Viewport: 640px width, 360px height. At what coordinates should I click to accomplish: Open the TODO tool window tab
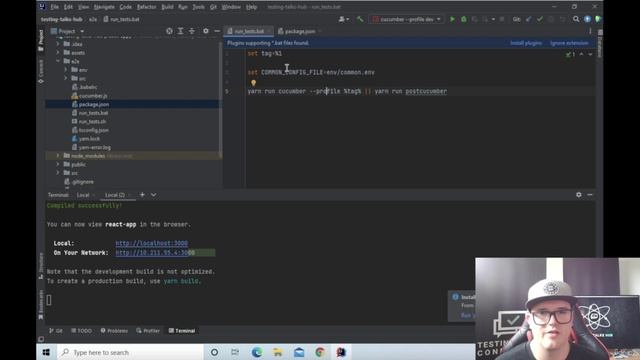click(82, 331)
